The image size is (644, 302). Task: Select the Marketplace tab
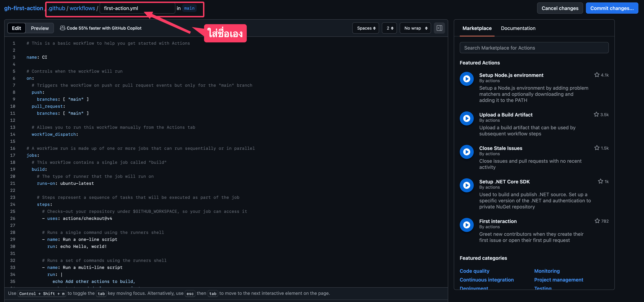tap(477, 28)
